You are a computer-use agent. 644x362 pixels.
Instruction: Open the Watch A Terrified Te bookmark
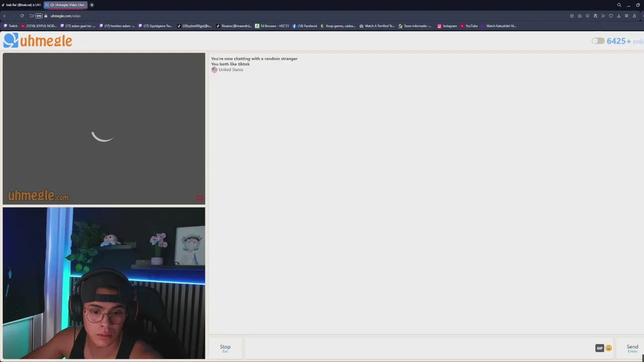[x=377, y=26]
